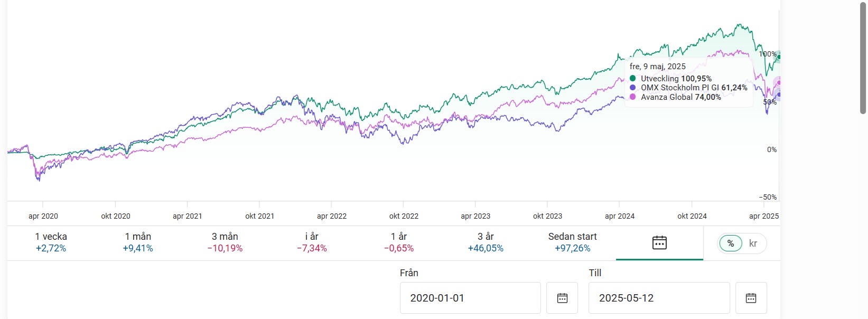This screenshot has width=868, height=319.
Task: Open the Till date picker calendar icon
Action: click(751, 298)
